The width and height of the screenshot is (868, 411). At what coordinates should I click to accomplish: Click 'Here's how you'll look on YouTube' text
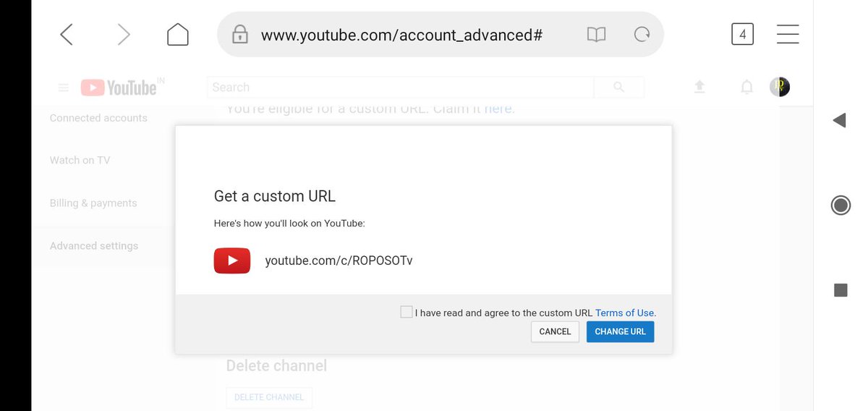pyautogui.click(x=289, y=224)
